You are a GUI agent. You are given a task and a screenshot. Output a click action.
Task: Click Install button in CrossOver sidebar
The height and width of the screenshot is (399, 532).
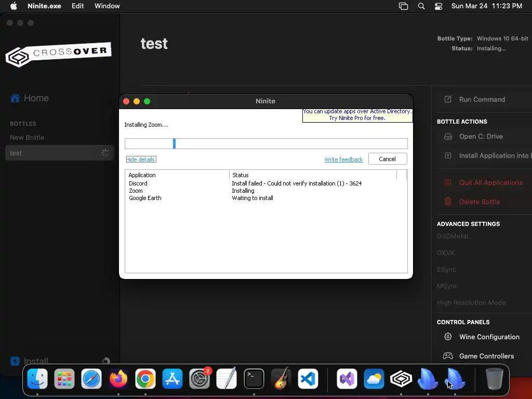[x=29, y=361]
